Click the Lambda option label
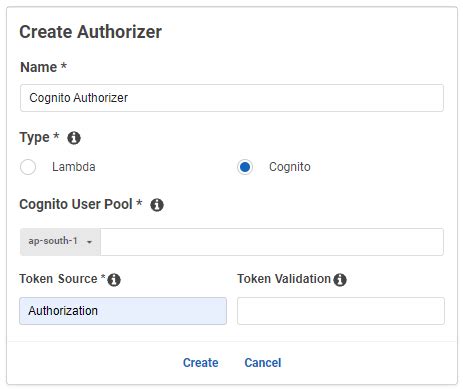This screenshot has width=463, height=389. click(x=74, y=167)
